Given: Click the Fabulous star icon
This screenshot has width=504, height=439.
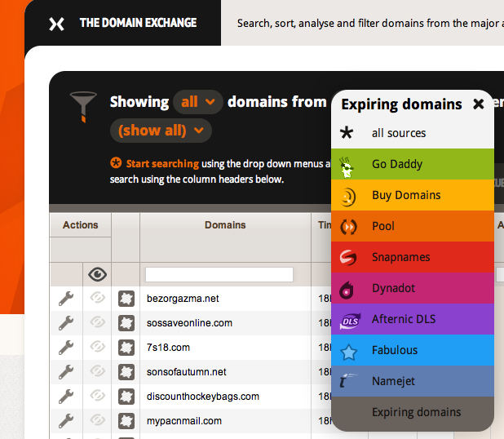Looking at the screenshot, I should [348, 352].
